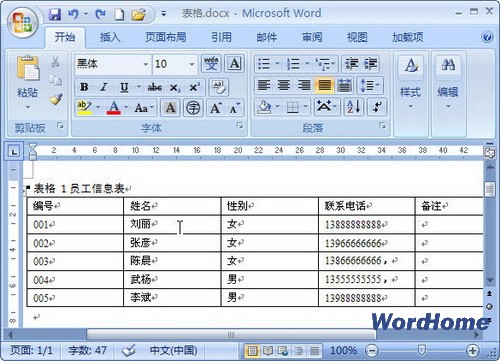Viewport: 500px width, 361px height.
Task: Toggle bold formatting
Action: (x=84, y=87)
